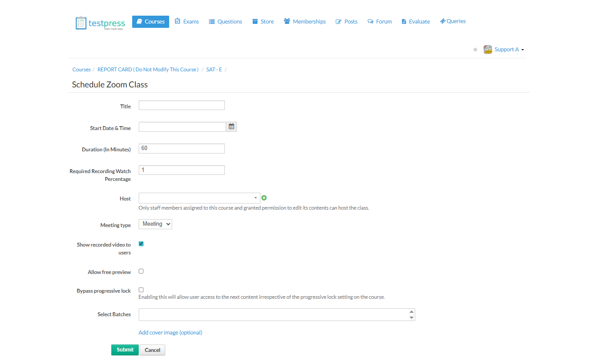Enable the Allow free preview checkbox
The height and width of the screenshot is (364, 594).
point(141,271)
